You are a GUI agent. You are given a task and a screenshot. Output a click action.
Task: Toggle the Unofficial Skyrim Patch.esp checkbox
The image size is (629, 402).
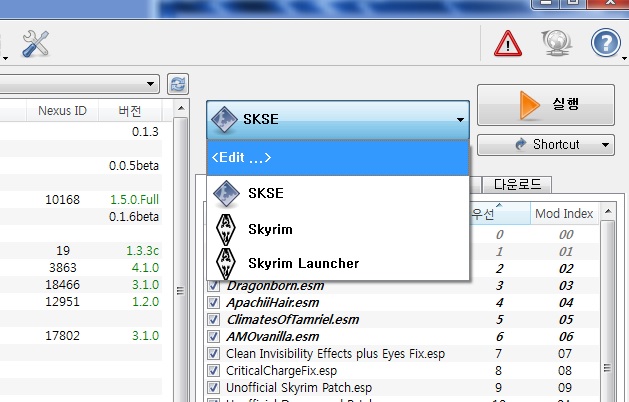[213, 388]
